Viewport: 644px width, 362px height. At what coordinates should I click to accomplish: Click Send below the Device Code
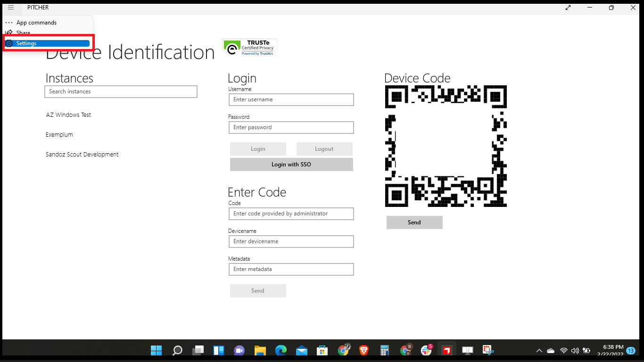414,222
